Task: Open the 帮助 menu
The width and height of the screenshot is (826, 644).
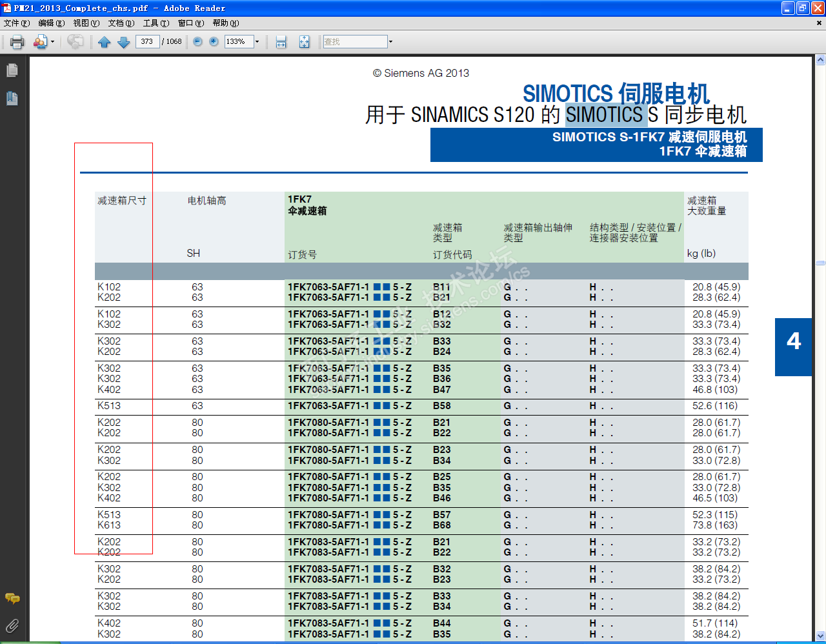Action: pyautogui.click(x=226, y=23)
